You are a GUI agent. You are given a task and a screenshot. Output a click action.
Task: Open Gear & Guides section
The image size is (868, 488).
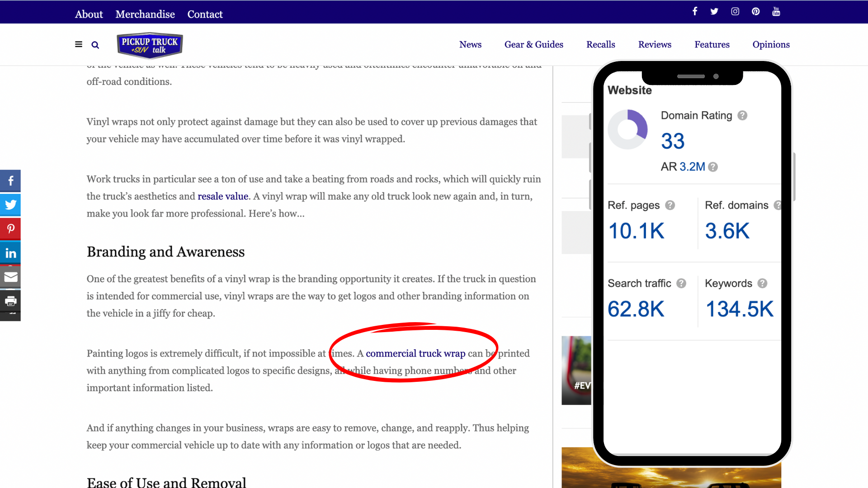pos(534,44)
